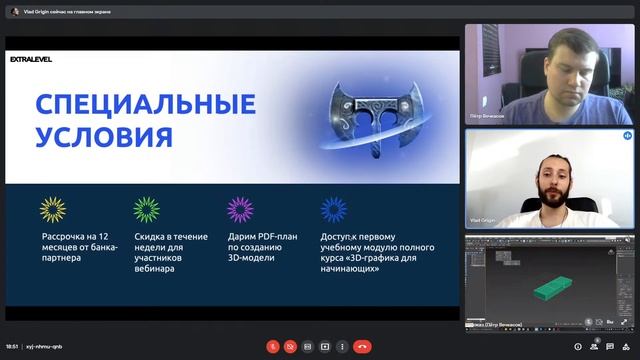Turn on the camera with the red camera button
This screenshot has height=360, width=640.
pyautogui.click(x=290, y=347)
